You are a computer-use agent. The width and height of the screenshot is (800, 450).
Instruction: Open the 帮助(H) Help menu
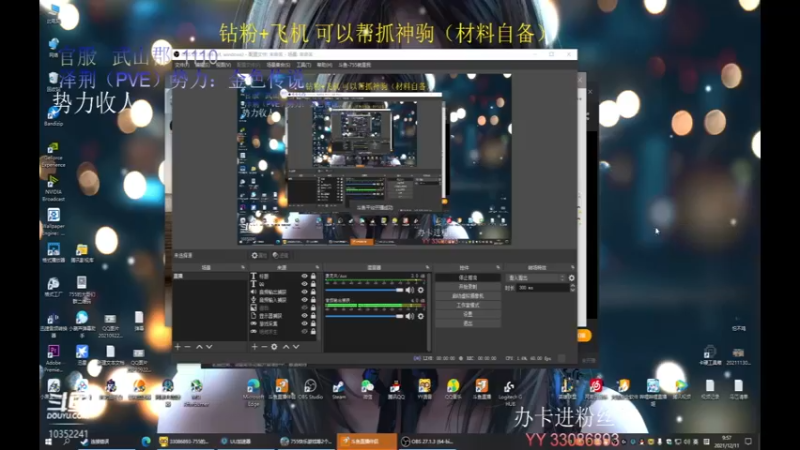tap(324, 65)
